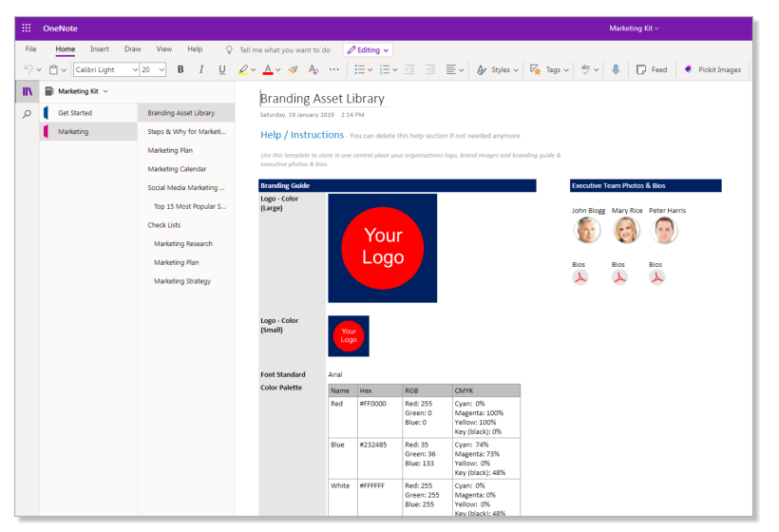Open the Styles gallery
779x532 pixels.
coord(497,69)
